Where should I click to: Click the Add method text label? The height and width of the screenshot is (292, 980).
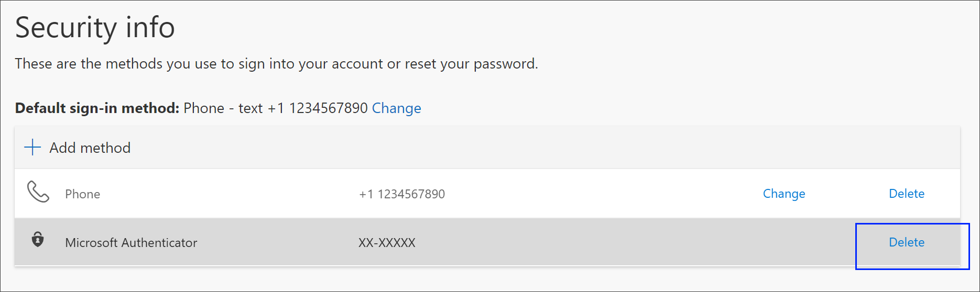click(x=90, y=148)
